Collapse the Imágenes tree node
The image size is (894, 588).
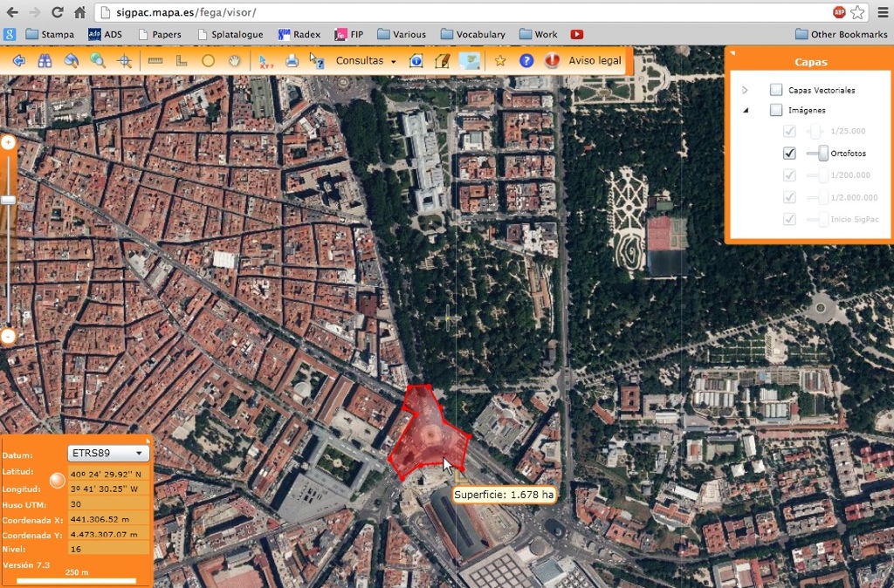[745, 110]
